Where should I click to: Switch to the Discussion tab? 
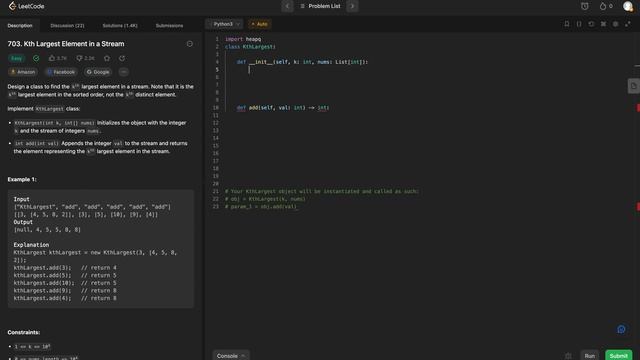point(67,25)
